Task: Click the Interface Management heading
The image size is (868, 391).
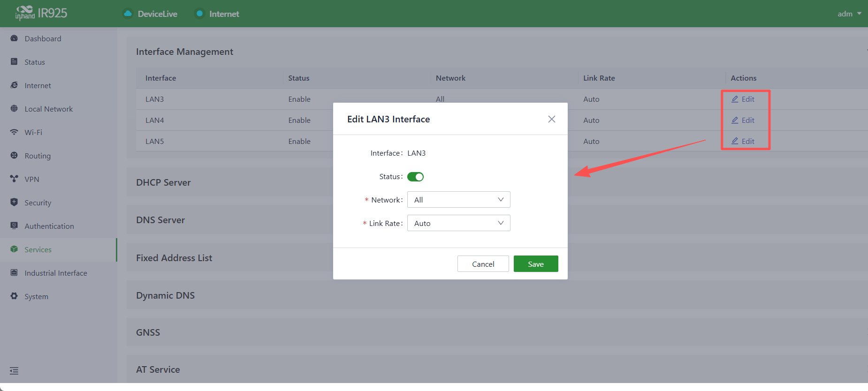Action: (x=184, y=52)
